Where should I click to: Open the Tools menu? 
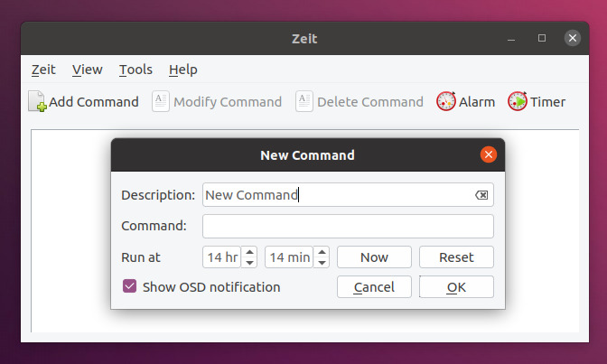[x=135, y=70]
